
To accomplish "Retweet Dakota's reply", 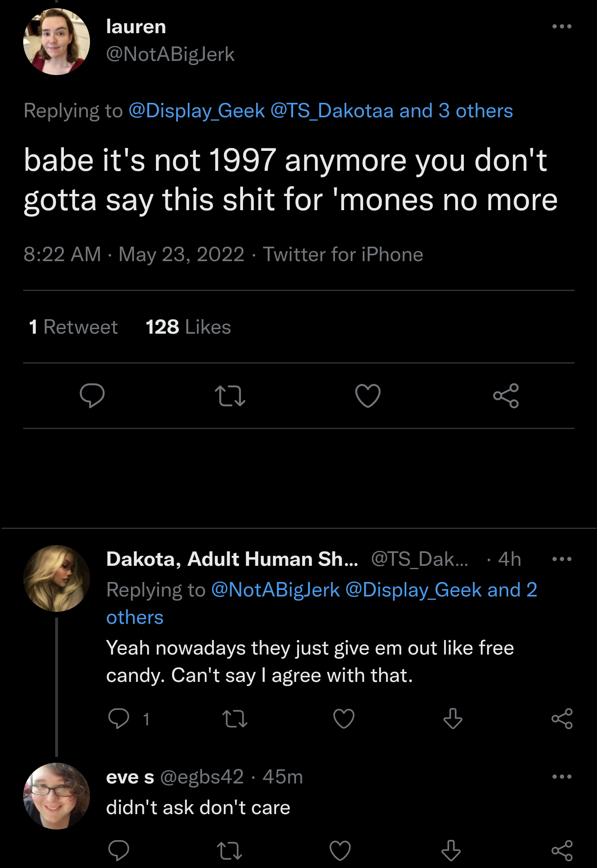I will (235, 719).
